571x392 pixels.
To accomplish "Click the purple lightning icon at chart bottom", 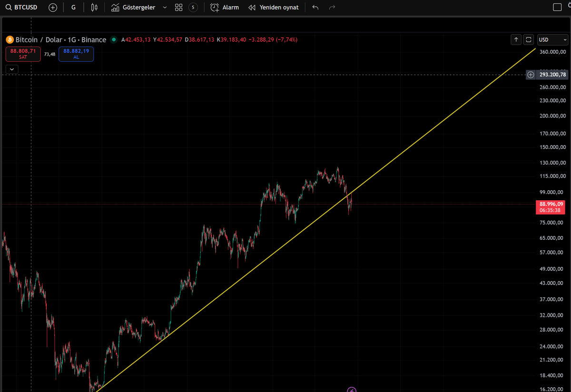I will pyautogui.click(x=351, y=390).
